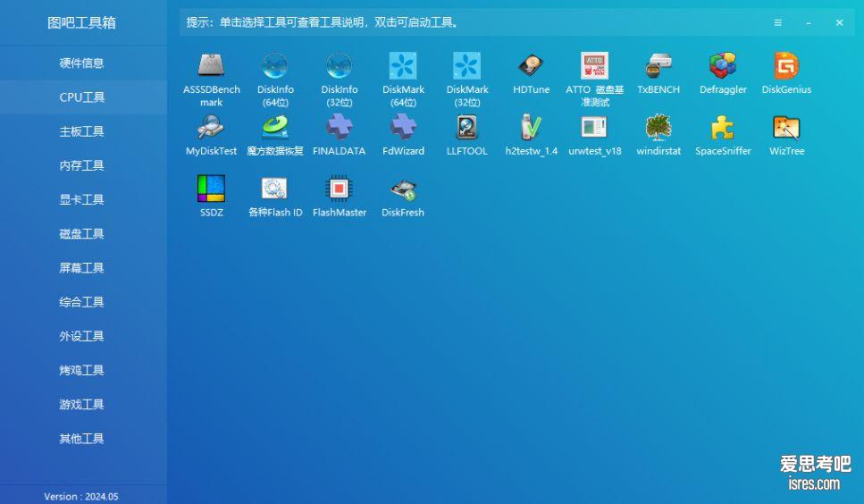This screenshot has width=864, height=504.
Task: Select DiskInfo (64位) icon
Action: tap(275, 65)
